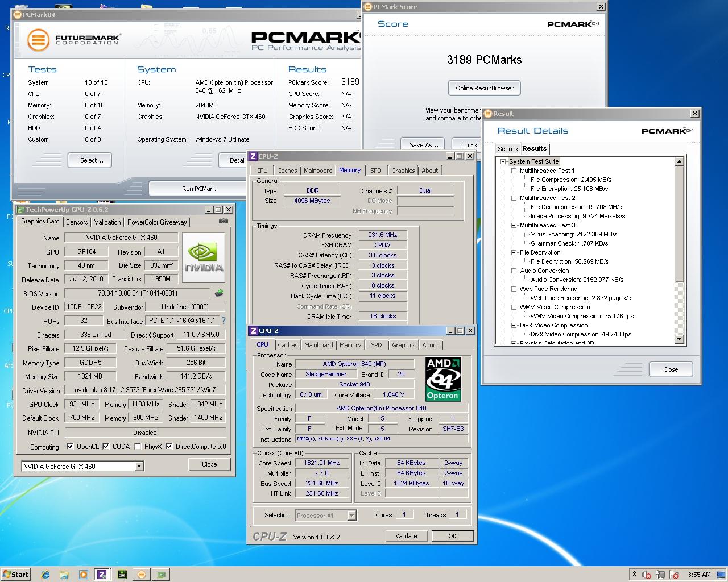Switch to the PCMark04 orange taskbar button
This screenshot has height=582, width=728.
click(x=141, y=574)
